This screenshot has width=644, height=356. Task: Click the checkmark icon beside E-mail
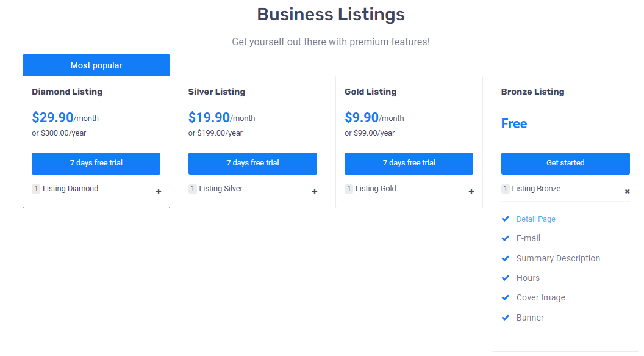tap(505, 238)
